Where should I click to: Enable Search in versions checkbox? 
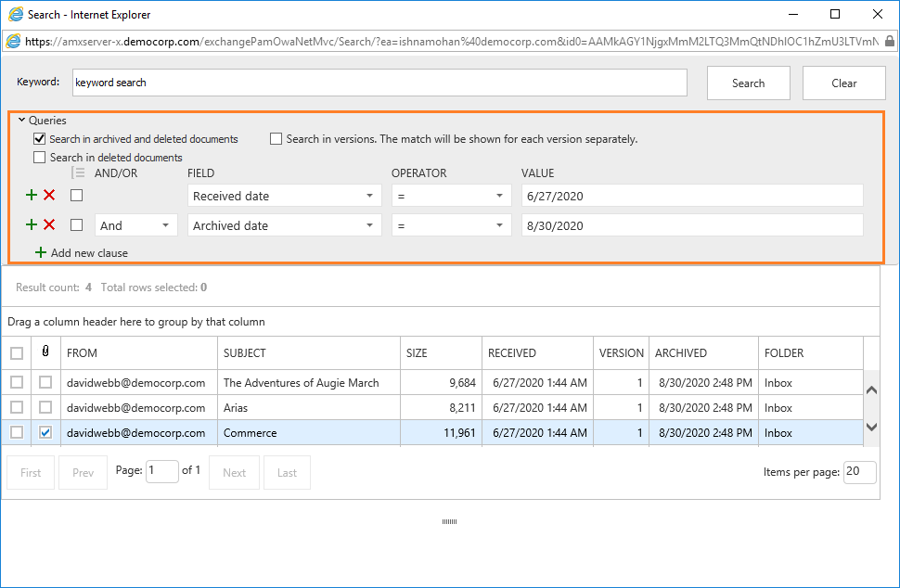(276, 139)
